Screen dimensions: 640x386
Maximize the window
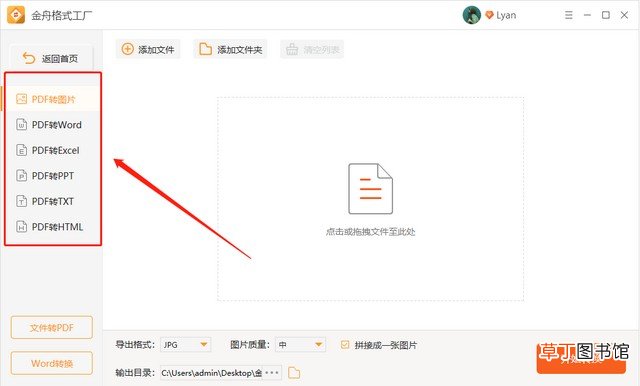tap(606, 15)
